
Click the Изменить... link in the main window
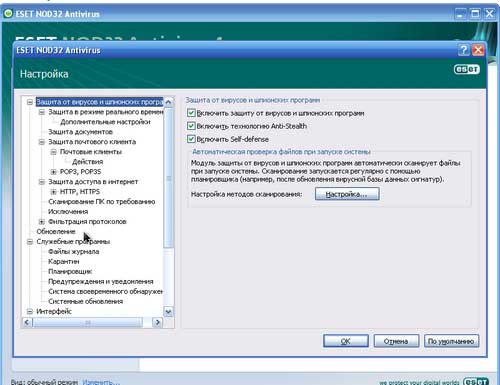101,382
